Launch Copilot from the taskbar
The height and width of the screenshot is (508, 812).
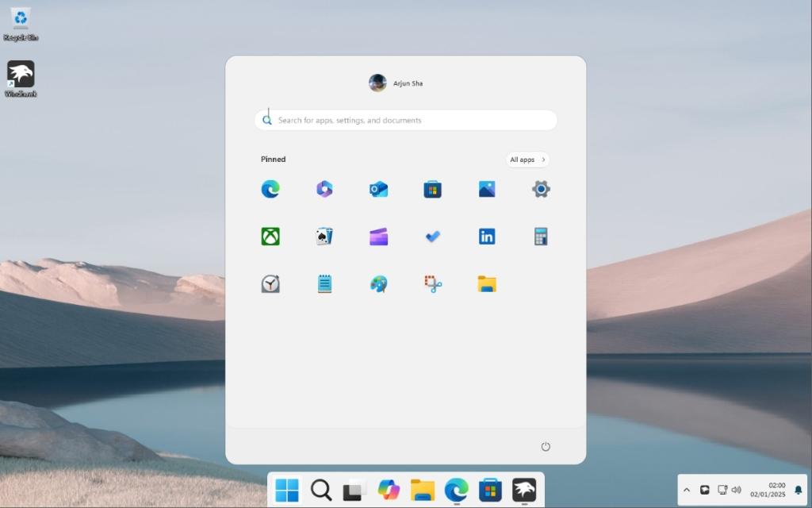pyautogui.click(x=388, y=491)
